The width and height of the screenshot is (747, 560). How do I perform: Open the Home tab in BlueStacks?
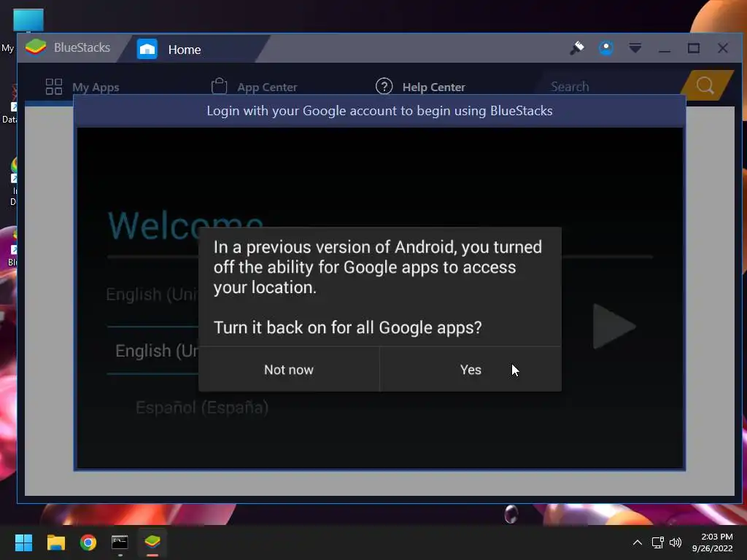pos(185,50)
